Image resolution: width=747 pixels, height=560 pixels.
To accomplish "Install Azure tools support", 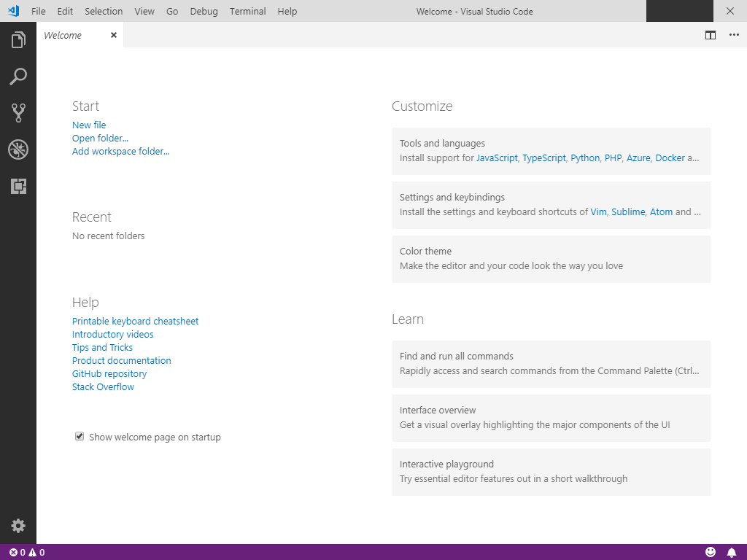I will [638, 158].
